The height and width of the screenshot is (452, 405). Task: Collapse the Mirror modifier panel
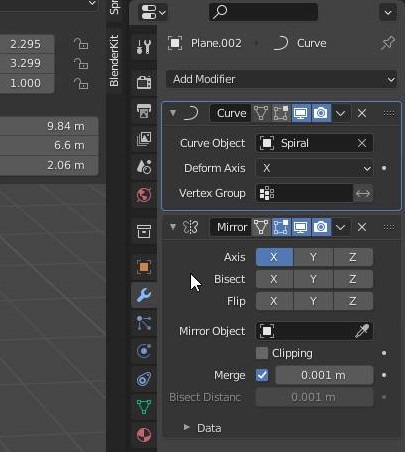[173, 227]
